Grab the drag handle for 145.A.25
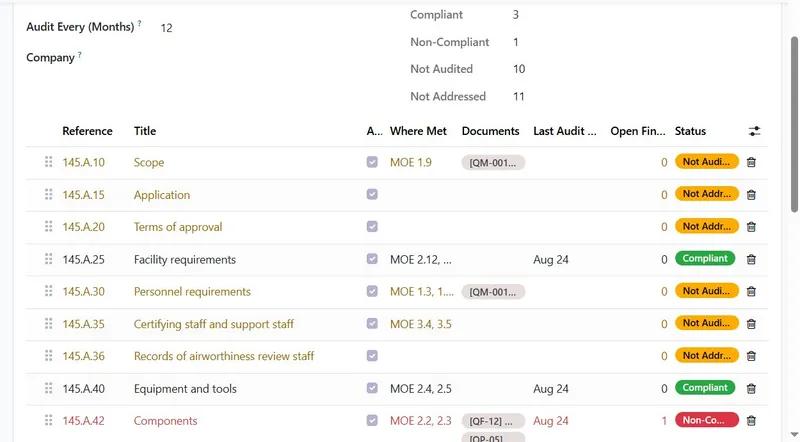 [48, 259]
